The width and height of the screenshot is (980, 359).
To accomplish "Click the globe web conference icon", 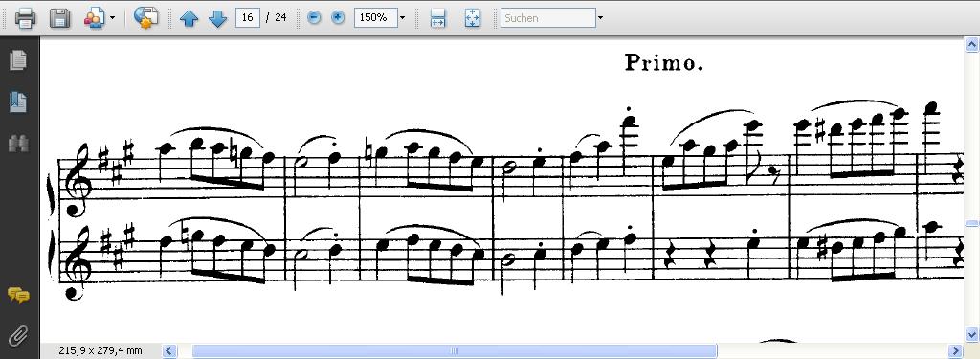I will point(145,17).
